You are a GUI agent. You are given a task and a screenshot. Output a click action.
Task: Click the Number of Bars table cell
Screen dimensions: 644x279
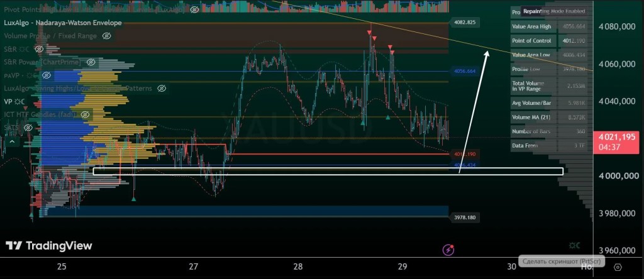(x=533, y=131)
